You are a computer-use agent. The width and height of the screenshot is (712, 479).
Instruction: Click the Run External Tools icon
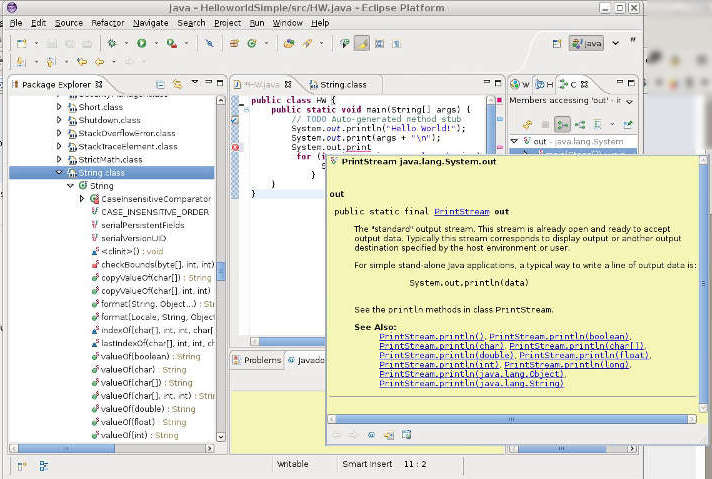pyautogui.click(x=172, y=43)
